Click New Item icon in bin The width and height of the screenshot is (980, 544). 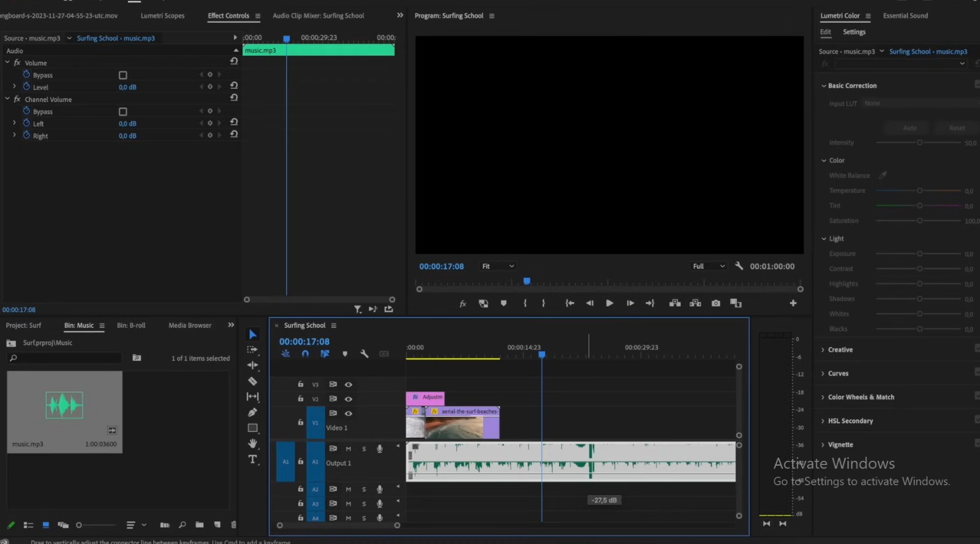(x=217, y=525)
